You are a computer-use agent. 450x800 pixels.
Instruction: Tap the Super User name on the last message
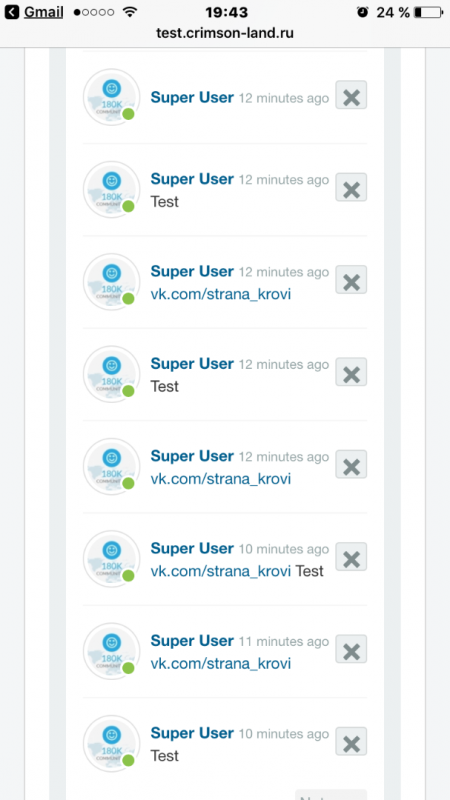(192, 733)
